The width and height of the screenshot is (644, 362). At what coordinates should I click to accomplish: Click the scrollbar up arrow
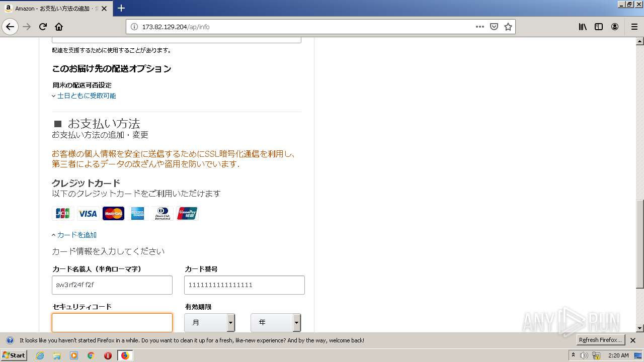[x=640, y=41]
